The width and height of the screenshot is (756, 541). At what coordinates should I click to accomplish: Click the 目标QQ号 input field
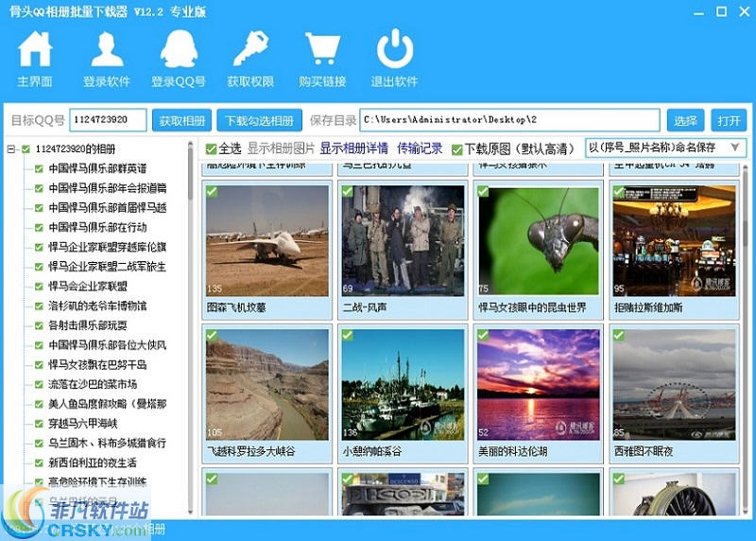tap(108, 120)
